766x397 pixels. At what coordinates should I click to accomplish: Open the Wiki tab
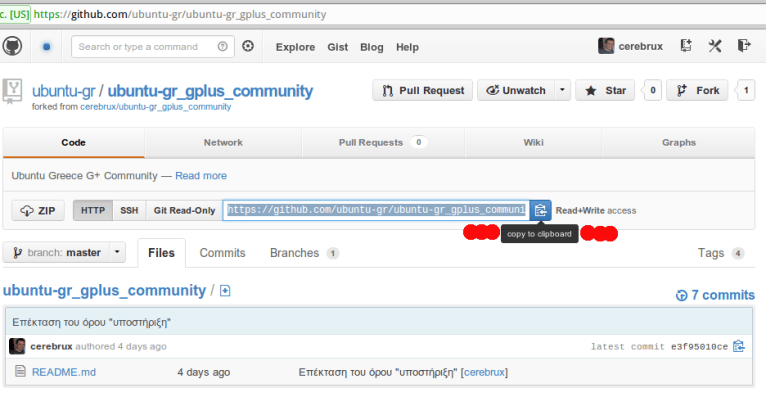533,143
